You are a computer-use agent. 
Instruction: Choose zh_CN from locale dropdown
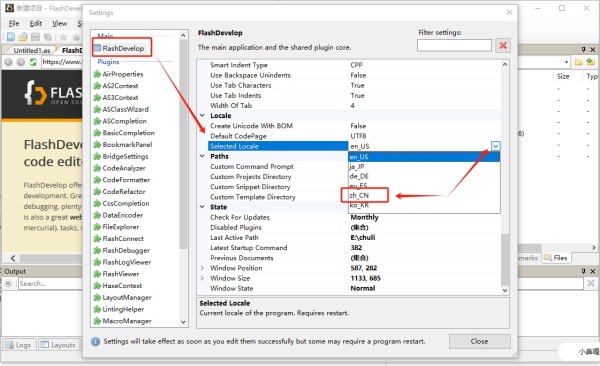[359, 195]
